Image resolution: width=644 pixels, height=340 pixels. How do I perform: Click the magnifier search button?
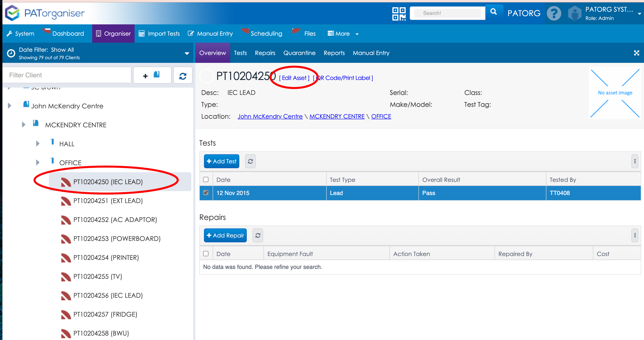click(493, 12)
